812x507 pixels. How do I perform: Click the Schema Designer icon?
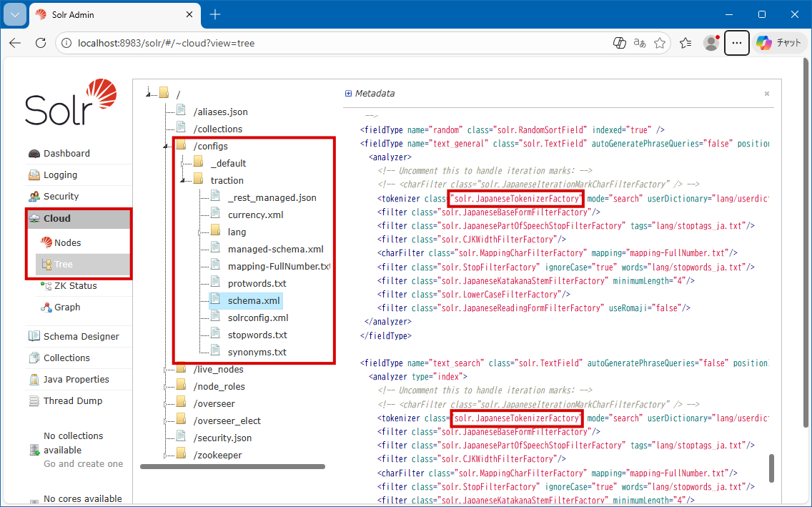click(34, 337)
